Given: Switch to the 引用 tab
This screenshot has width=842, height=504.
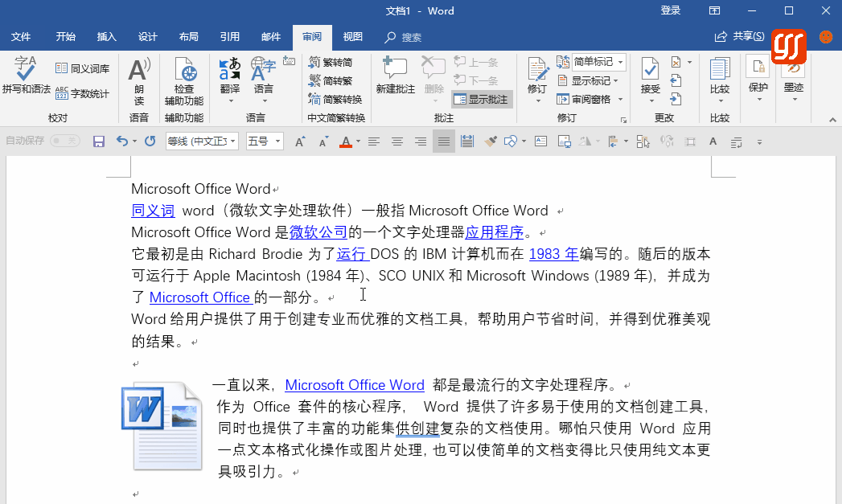Looking at the screenshot, I should tap(230, 36).
